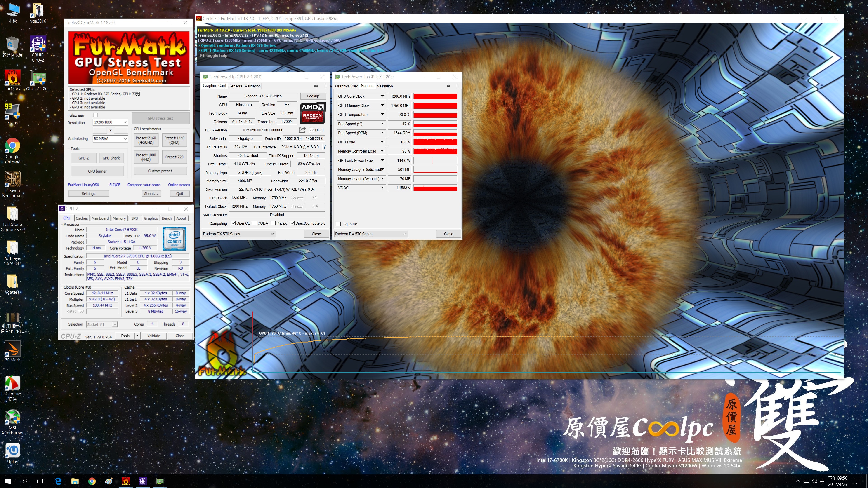This screenshot has height=488, width=868.
Task: Expand GPU Load sensor dropdown
Action: [382, 142]
